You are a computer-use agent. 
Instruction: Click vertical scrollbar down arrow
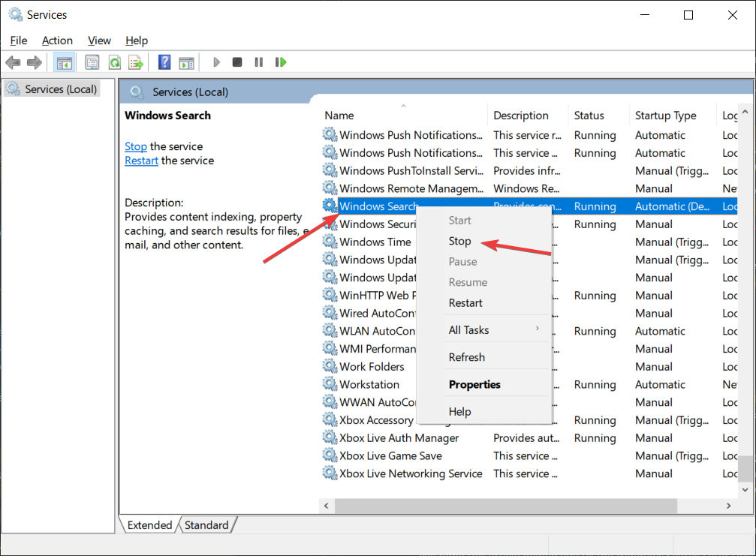coord(745,489)
